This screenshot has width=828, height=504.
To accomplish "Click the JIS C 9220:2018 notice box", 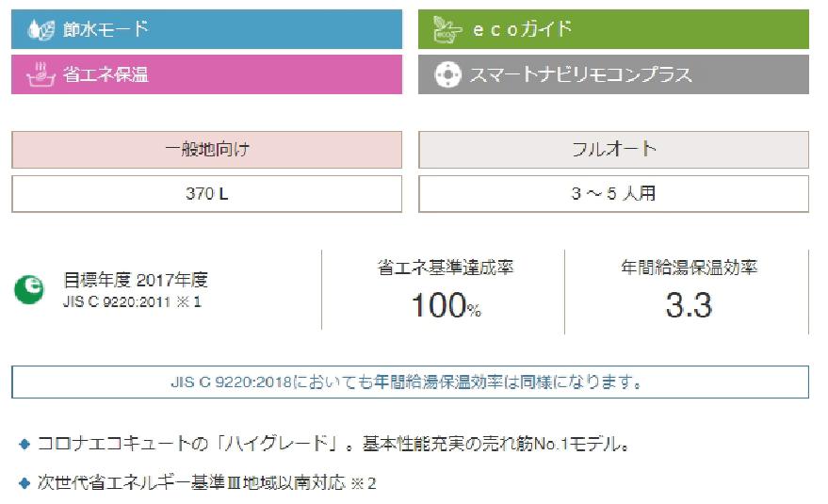I will [410, 382].
